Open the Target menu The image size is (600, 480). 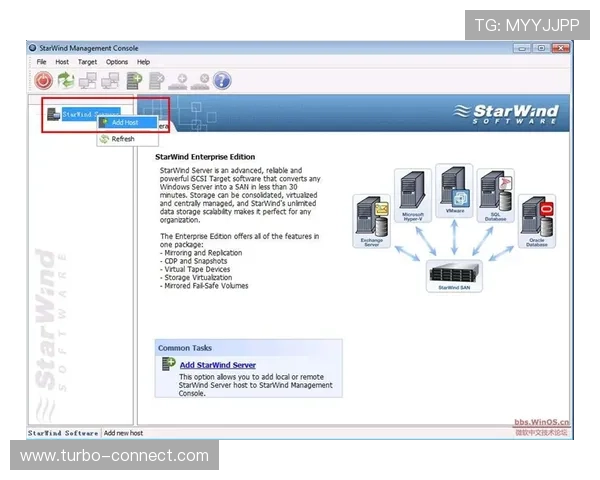point(87,62)
